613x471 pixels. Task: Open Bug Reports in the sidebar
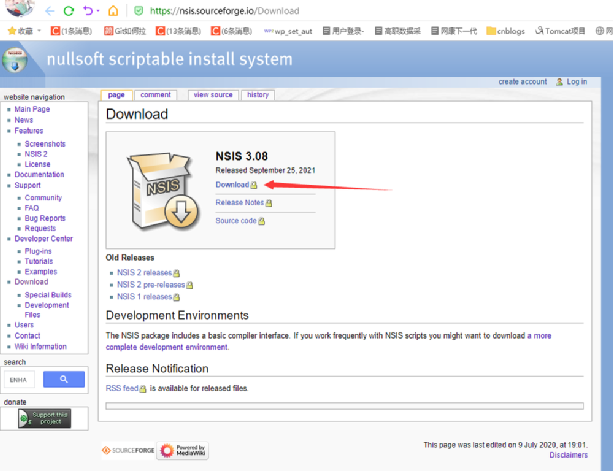pos(45,218)
